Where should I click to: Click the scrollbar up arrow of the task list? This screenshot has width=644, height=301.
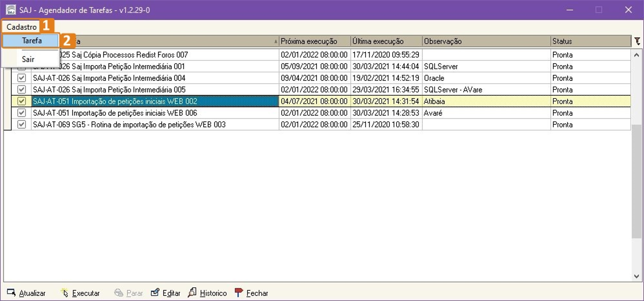point(637,55)
